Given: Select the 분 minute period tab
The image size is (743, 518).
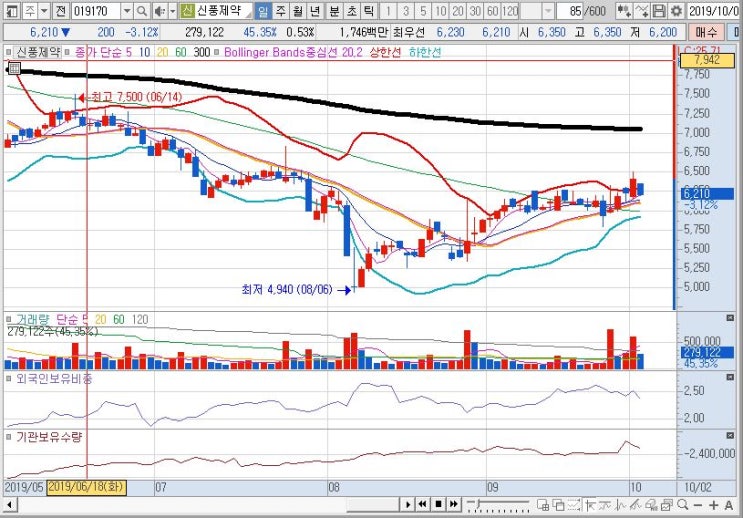Looking at the screenshot, I should coord(335,10).
